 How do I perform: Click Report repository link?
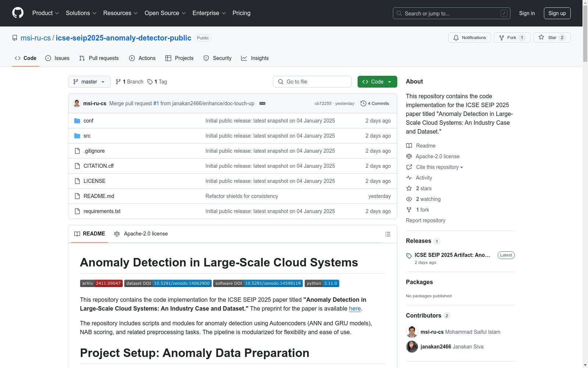pos(426,220)
